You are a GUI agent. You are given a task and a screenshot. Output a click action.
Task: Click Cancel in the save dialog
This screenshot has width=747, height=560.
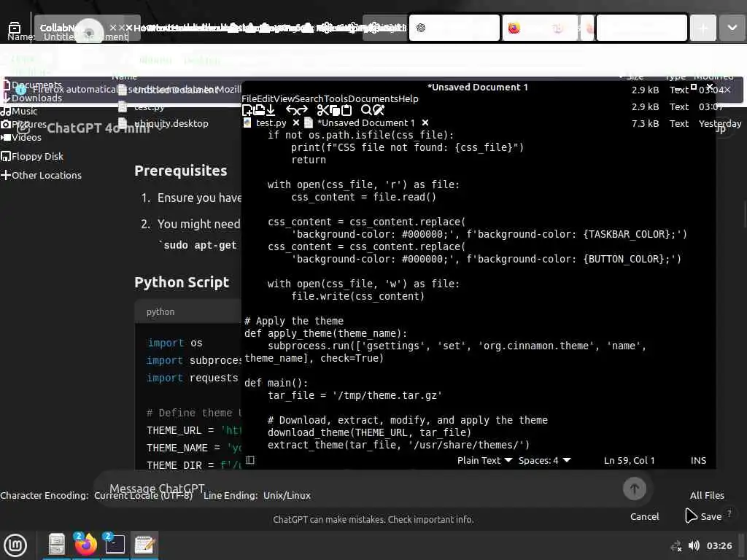coord(645,516)
